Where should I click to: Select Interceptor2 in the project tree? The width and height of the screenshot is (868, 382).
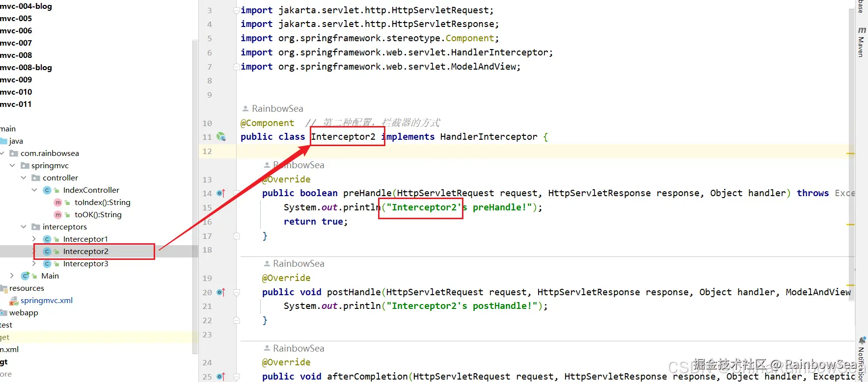point(85,252)
